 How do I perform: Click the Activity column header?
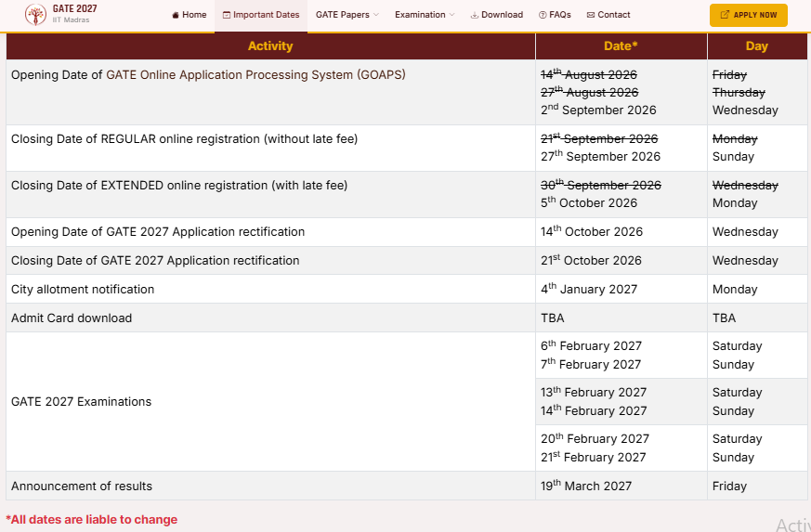click(270, 46)
